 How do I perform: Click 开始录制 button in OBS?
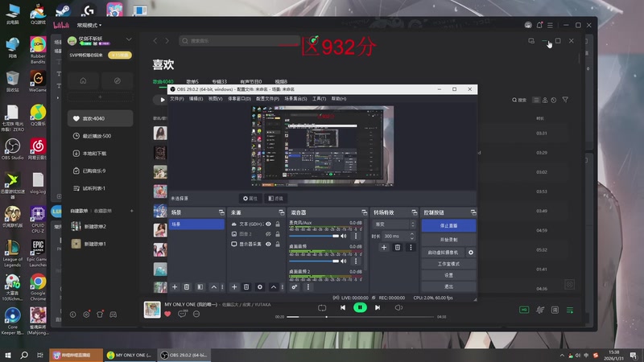448,240
